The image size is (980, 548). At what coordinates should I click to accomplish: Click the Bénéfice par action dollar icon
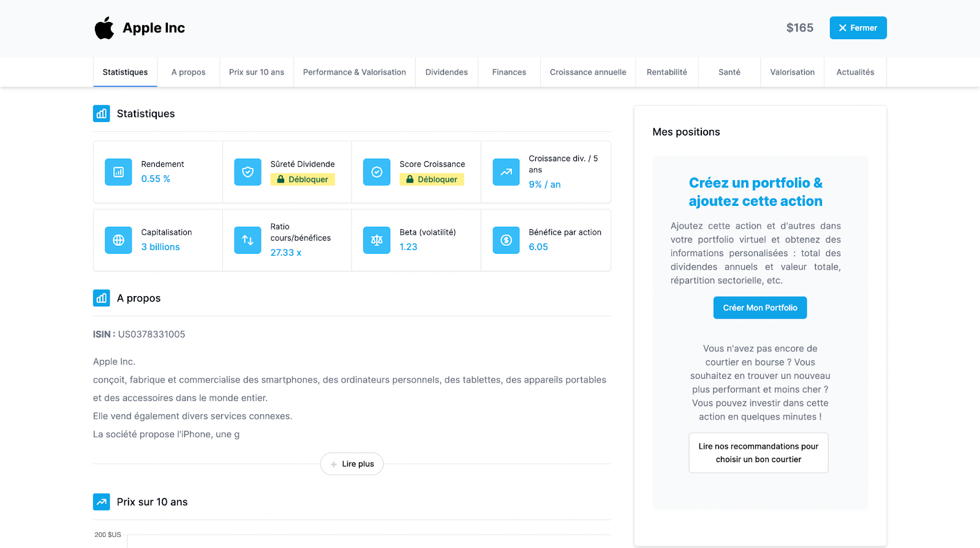coord(506,240)
